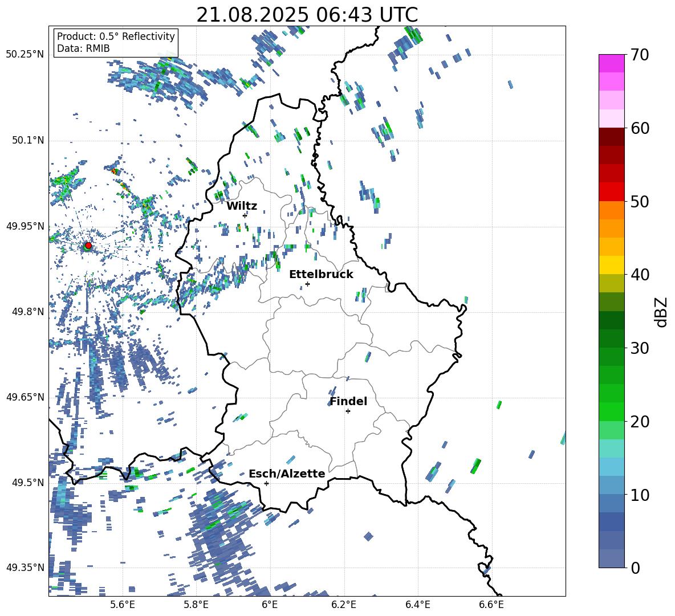Click the 6.2°E longitude label
The height and width of the screenshot is (616, 675).
(344, 605)
